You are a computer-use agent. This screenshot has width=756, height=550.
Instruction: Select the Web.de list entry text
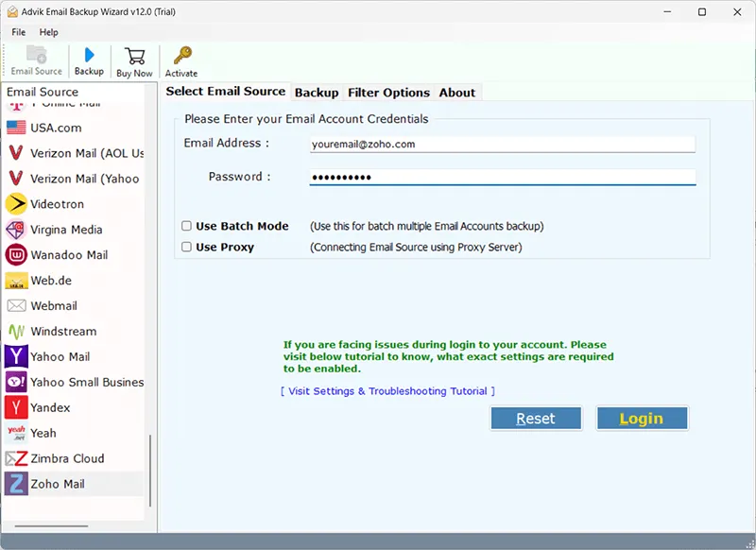click(51, 281)
